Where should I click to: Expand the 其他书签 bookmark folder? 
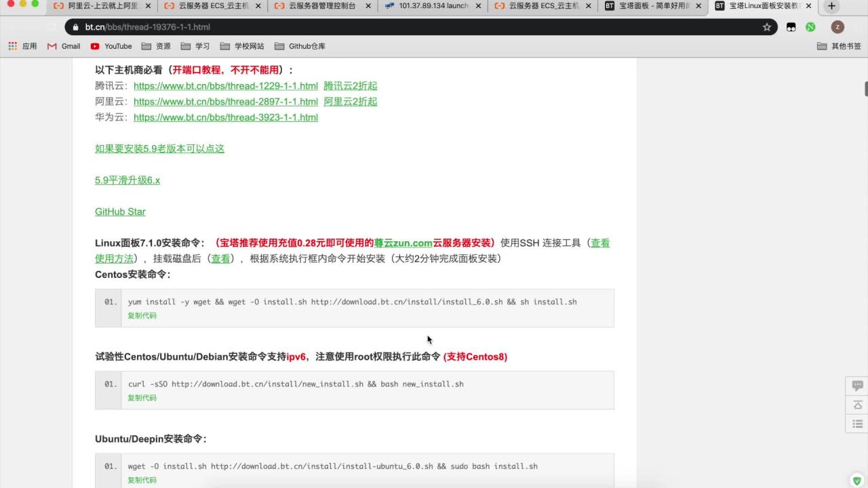(839, 46)
